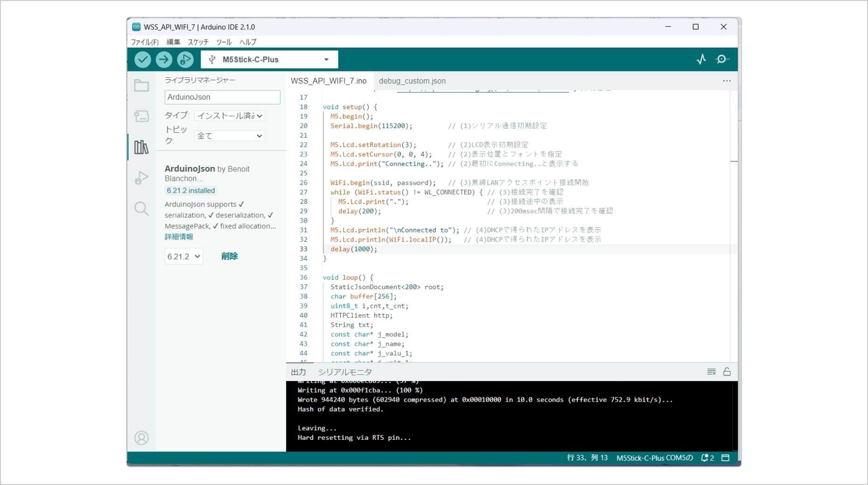
Task: Switch to the WSS_API_WIFI_7.ino tab
Action: pos(329,81)
